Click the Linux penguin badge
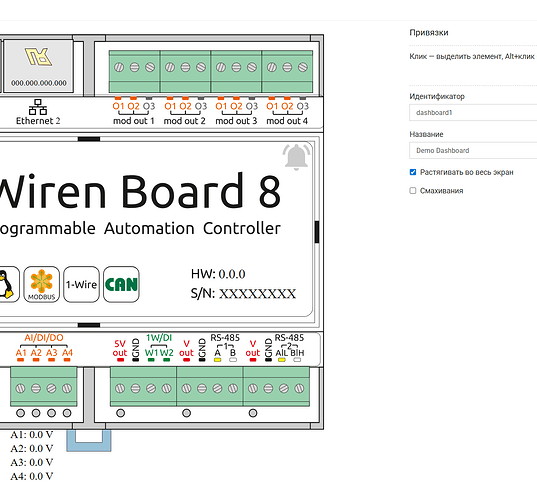The width and height of the screenshot is (537, 499). click(7, 284)
